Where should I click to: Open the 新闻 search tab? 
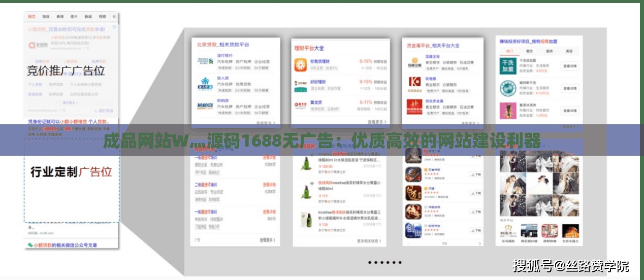tap(87, 17)
